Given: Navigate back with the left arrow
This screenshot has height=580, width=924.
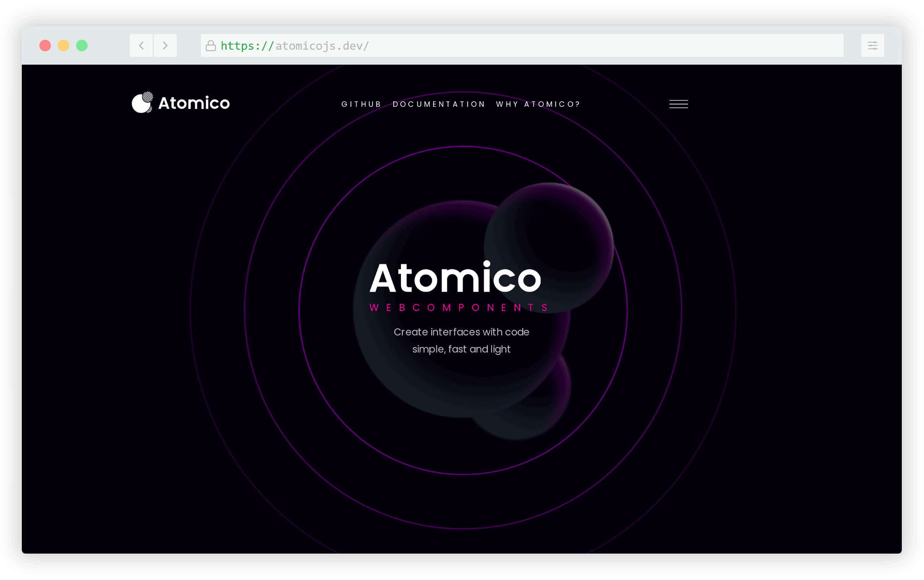Looking at the screenshot, I should [x=141, y=45].
